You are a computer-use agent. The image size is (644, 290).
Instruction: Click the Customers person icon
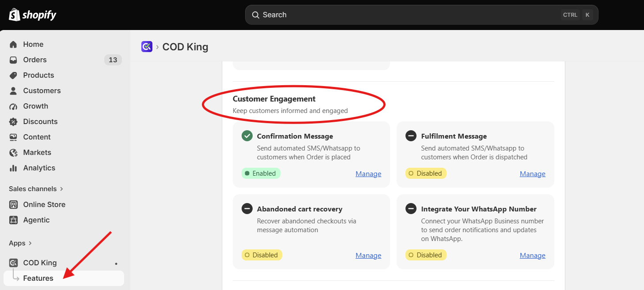point(13,91)
